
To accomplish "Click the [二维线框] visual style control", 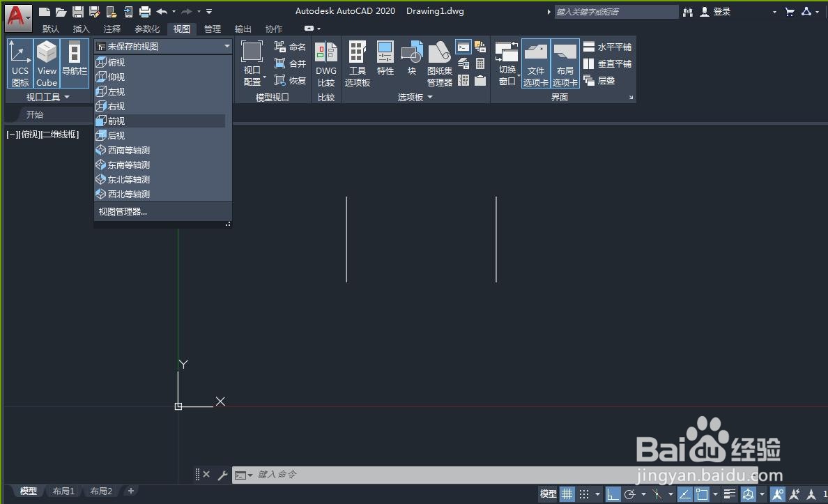I will [60, 135].
